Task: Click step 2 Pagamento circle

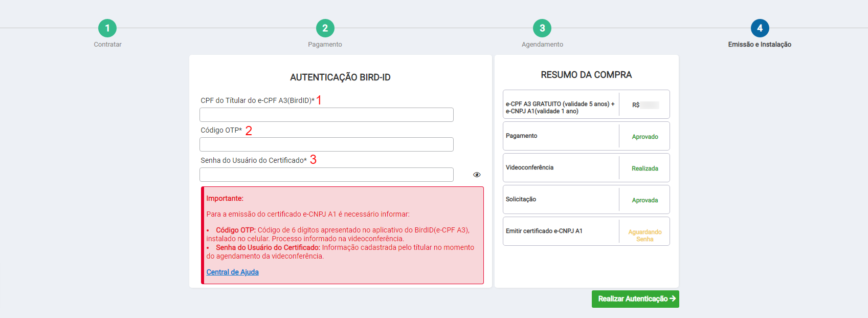Action: pos(325,28)
